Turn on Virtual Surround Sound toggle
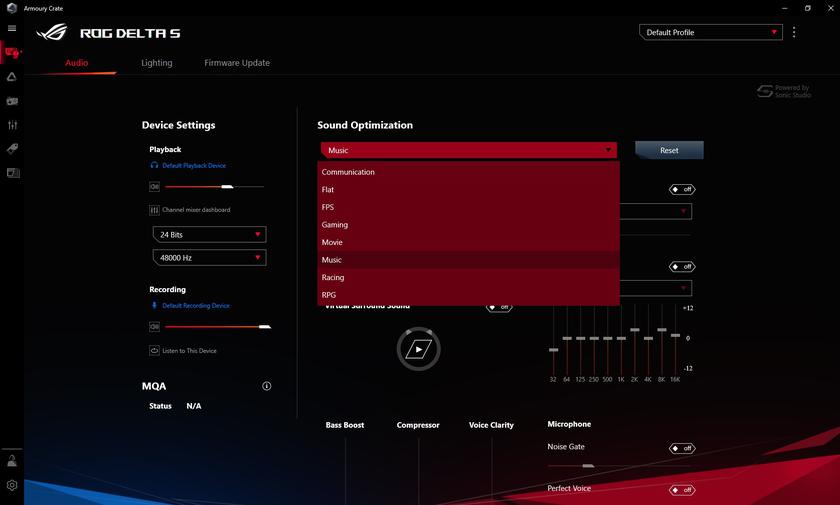 coord(499,307)
